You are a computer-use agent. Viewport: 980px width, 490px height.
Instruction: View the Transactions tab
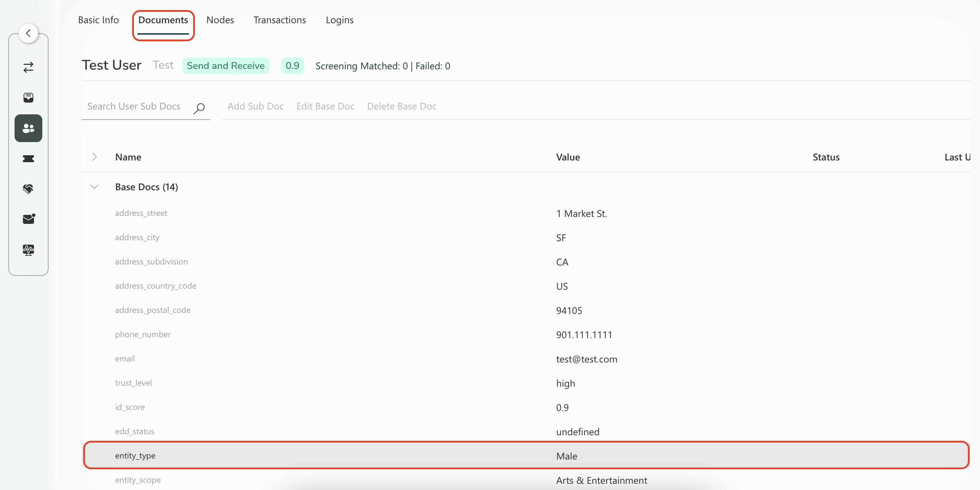pos(280,20)
